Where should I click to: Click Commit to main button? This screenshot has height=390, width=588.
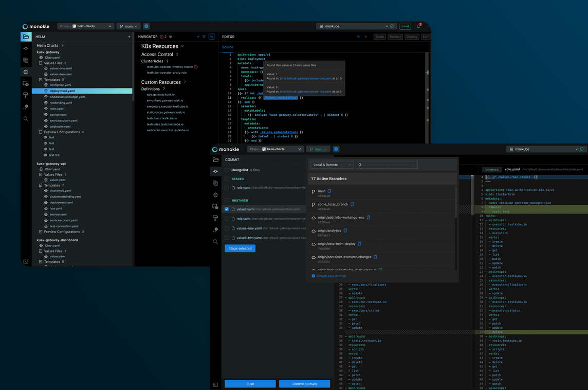coord(304,384)
